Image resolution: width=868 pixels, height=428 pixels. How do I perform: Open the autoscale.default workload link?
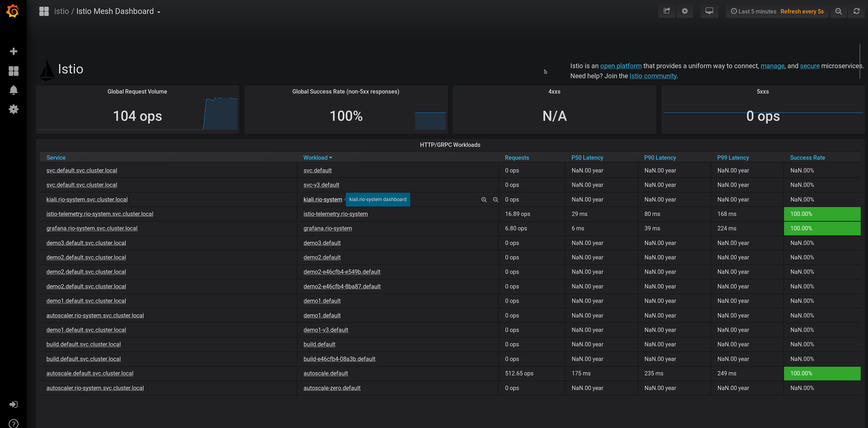325,373
